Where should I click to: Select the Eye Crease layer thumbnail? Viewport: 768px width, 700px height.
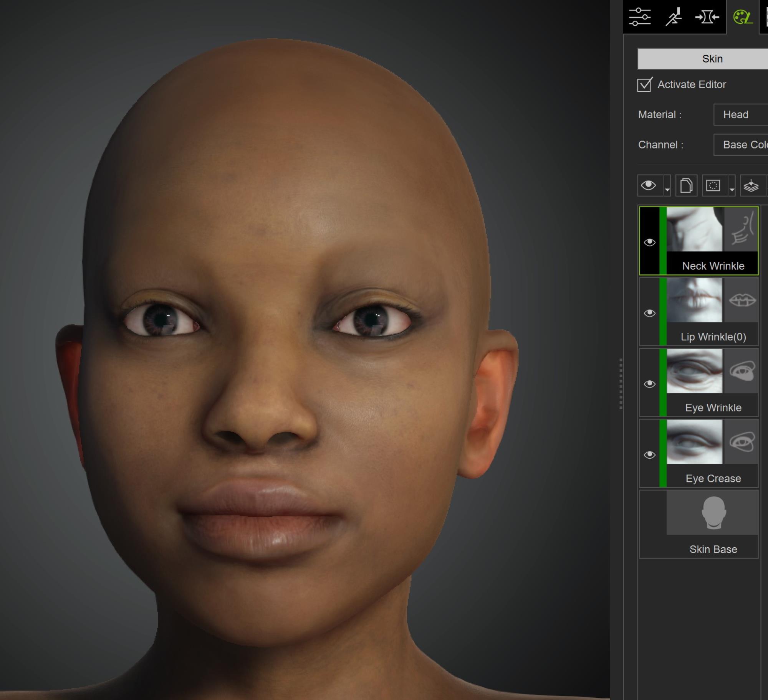[694, 442]
